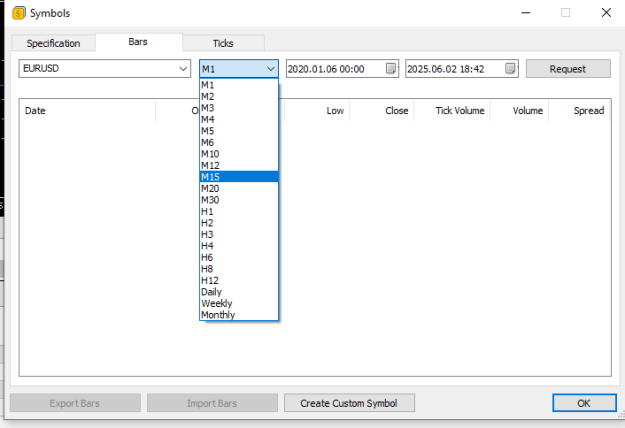Click the Low column header
This screenshot has height=428, width=625.
point(317,110)
